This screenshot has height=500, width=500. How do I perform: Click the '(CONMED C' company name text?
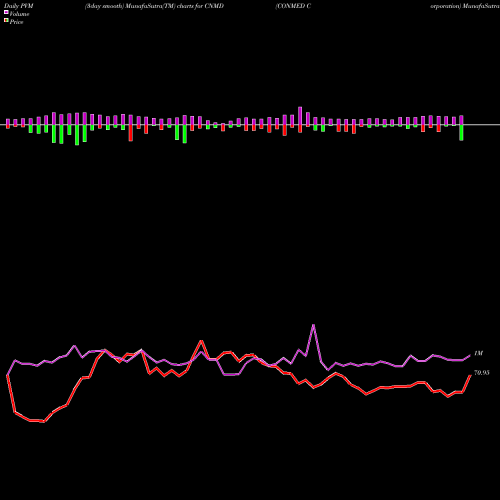(x=293, y=6)
